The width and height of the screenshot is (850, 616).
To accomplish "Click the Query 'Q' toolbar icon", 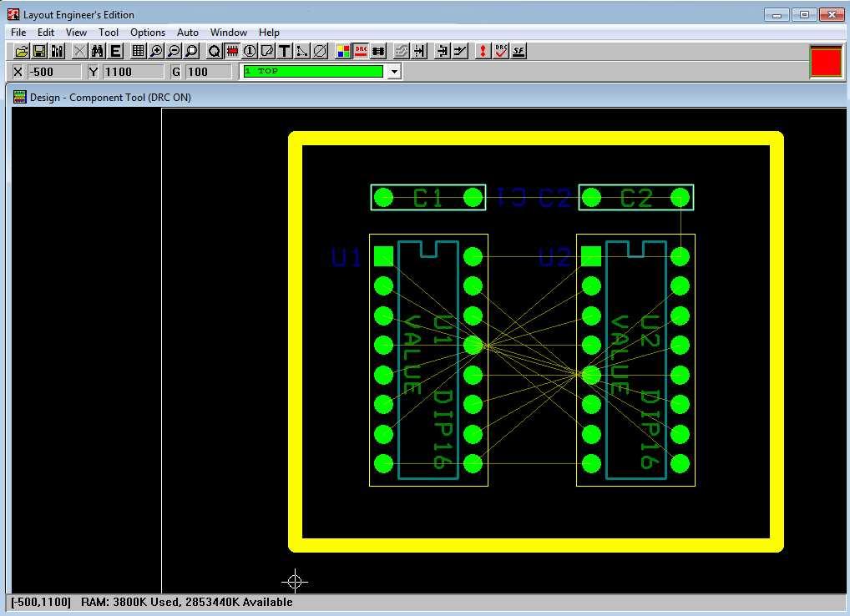I will (215, 52).
